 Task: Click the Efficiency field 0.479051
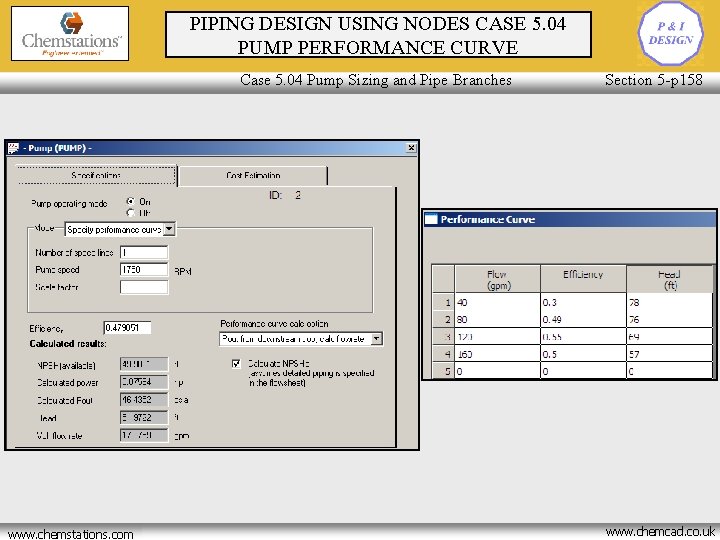pos(127,328)
